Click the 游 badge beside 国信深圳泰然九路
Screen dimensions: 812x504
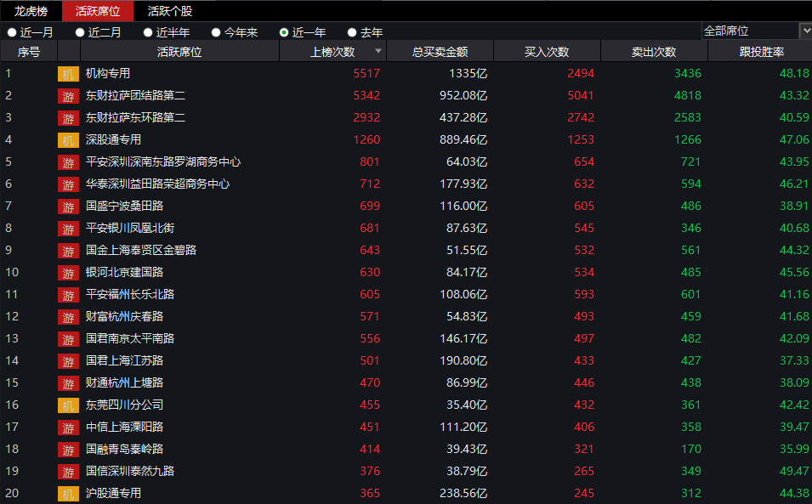(x=68, y=472)
